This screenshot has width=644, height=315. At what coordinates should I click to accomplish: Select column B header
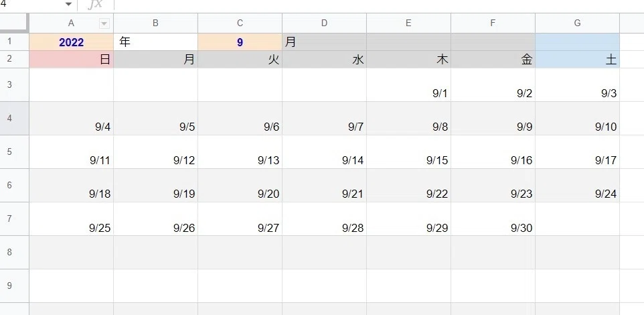click(x=156, y=23)
